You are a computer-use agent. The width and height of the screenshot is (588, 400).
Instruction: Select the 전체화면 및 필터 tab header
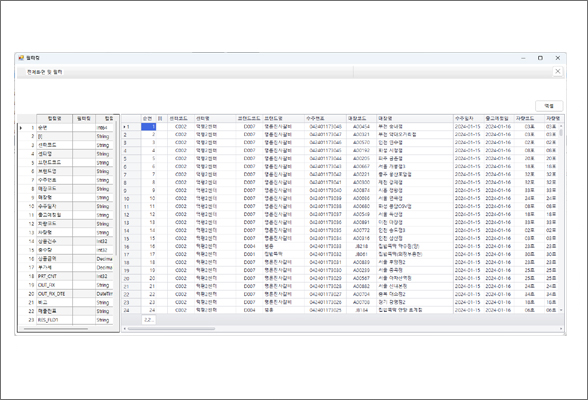tap(45, 72)
